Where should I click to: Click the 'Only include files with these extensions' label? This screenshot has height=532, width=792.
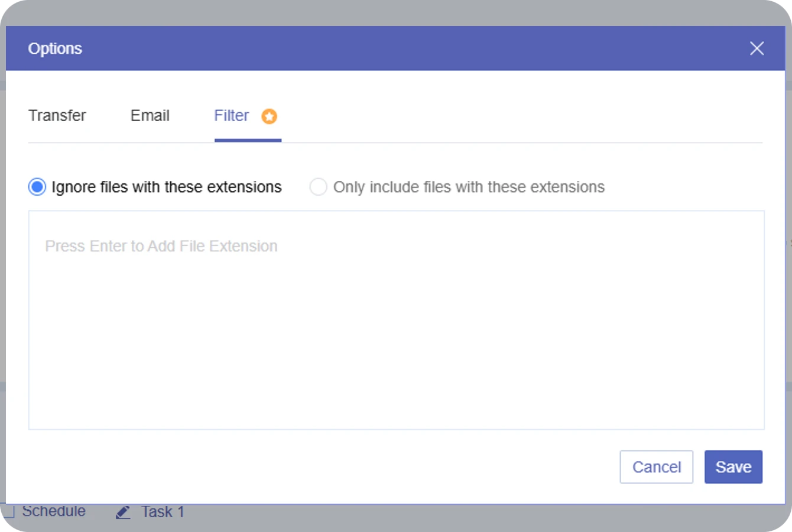tap(469, 187)
